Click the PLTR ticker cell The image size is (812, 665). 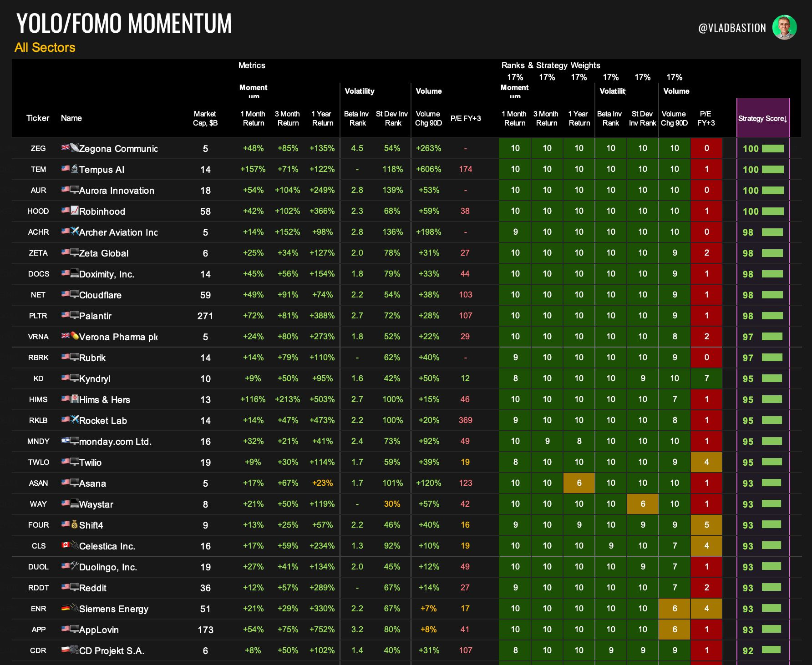tap(38, 316)
